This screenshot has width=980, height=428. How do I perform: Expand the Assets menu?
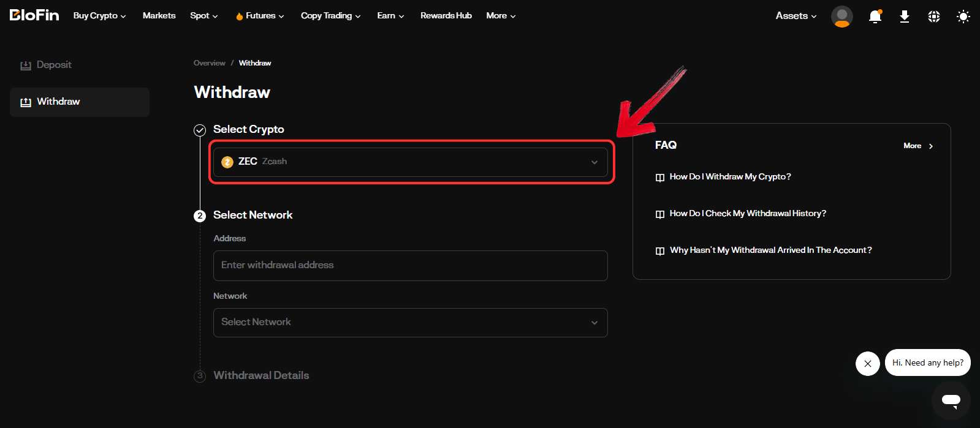[796, 16]
